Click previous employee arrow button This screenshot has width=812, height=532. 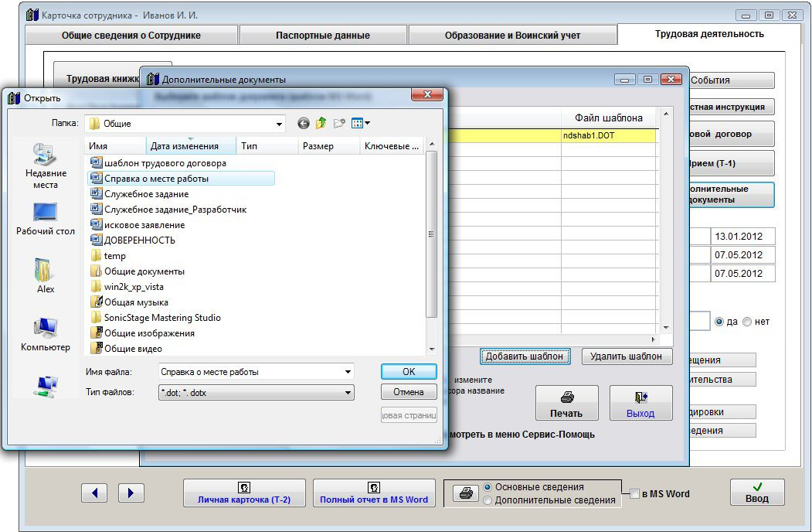tap(94, 493)
